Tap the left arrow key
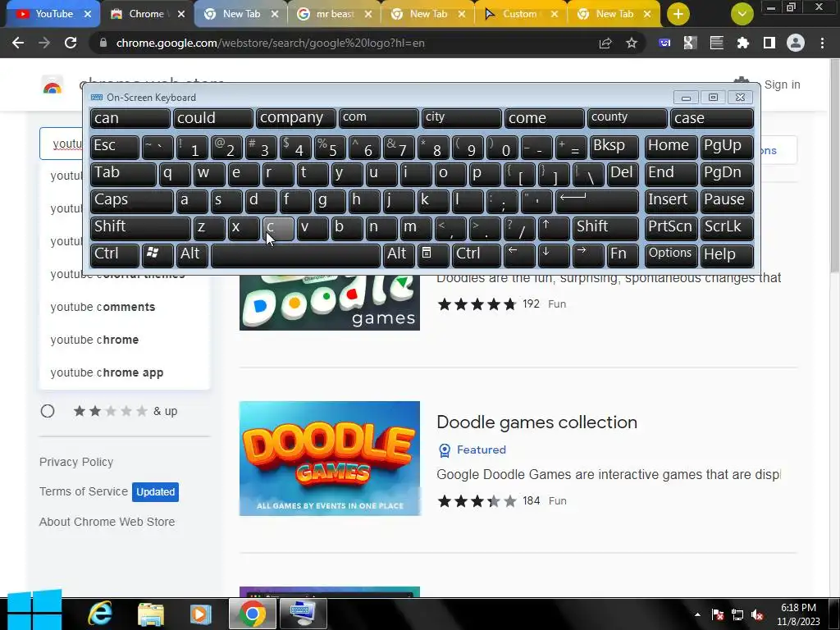 tap(519, 255)
